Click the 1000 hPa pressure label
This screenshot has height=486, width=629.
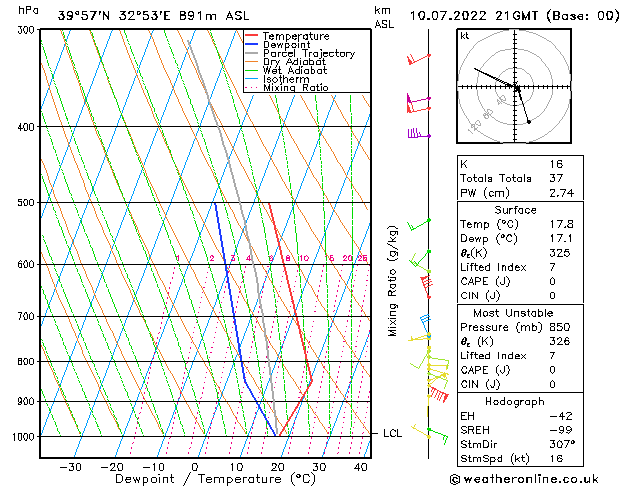(25, 436)
